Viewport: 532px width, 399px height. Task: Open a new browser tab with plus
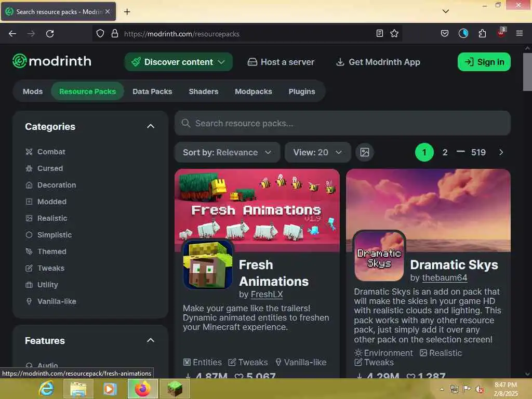127,11
